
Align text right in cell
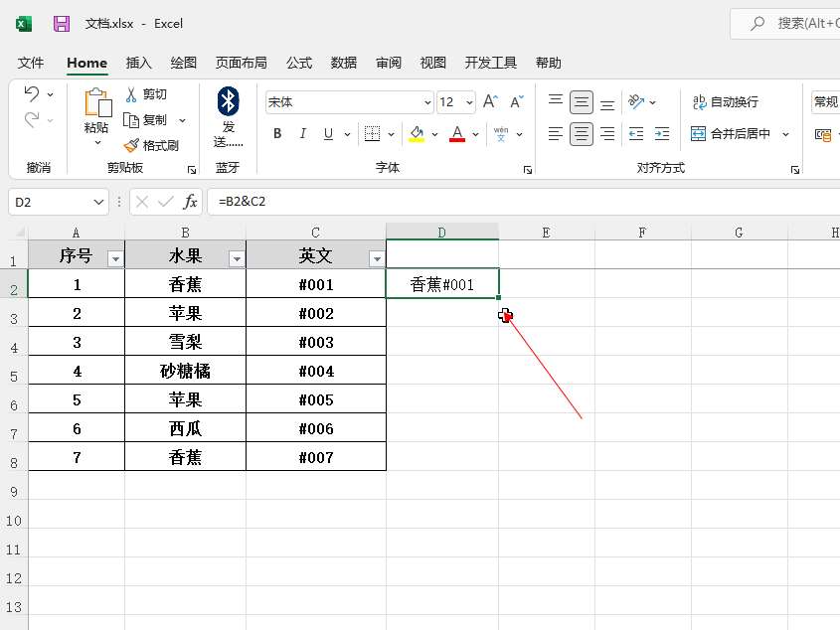click(607, 133)
